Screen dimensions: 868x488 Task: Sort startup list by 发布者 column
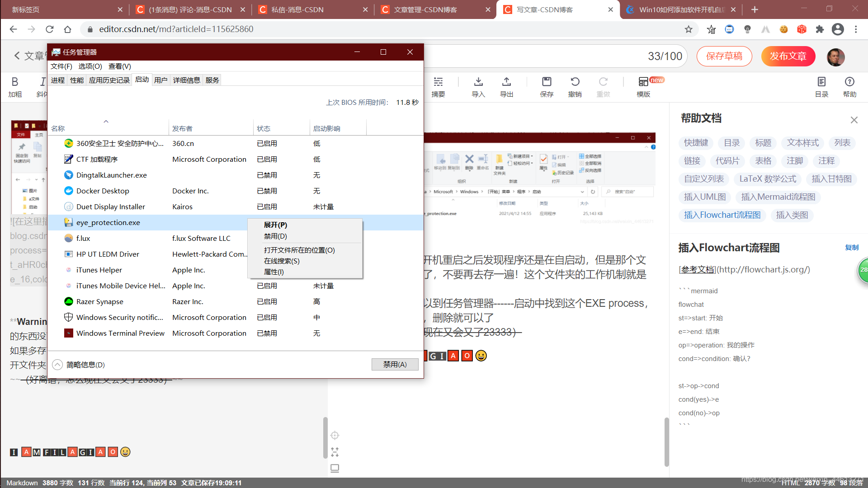click(x=211, y=128)
